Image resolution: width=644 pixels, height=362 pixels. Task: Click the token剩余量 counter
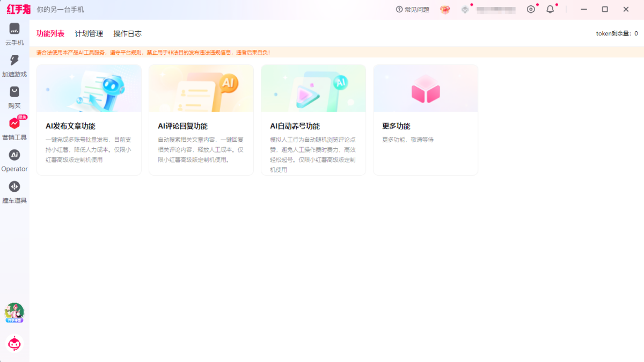[617, 33]
